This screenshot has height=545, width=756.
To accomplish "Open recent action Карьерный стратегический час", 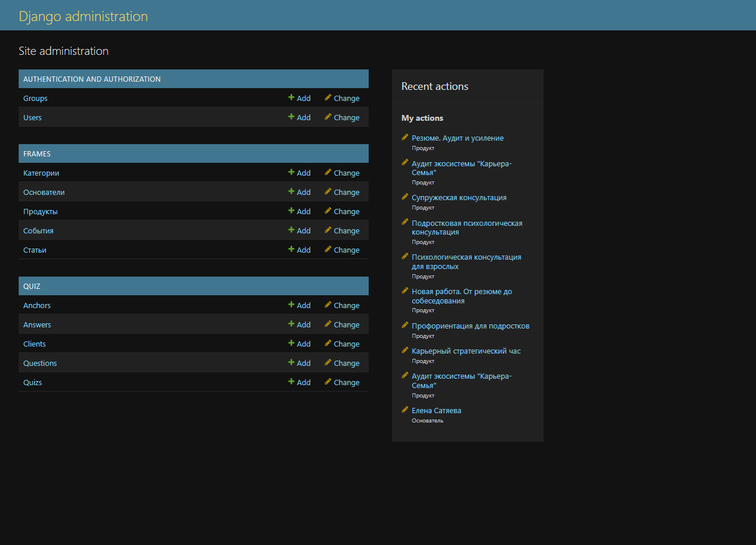I will click(466, 351).
